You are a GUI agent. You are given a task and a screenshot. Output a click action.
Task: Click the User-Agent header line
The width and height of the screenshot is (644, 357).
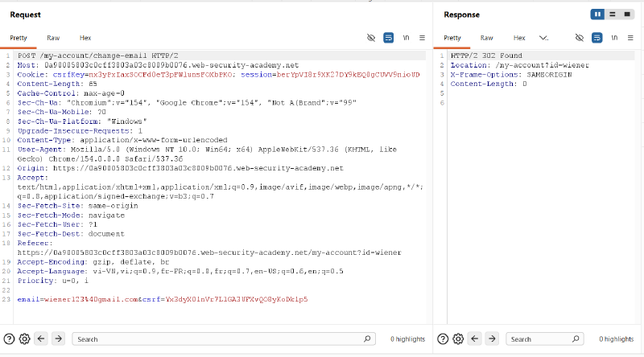tap(207, 154)
